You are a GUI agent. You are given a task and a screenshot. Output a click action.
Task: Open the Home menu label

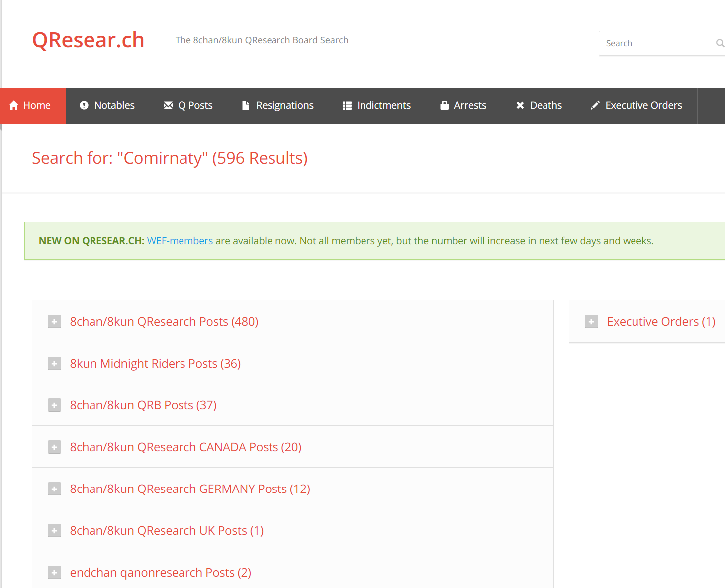(37, 105)
